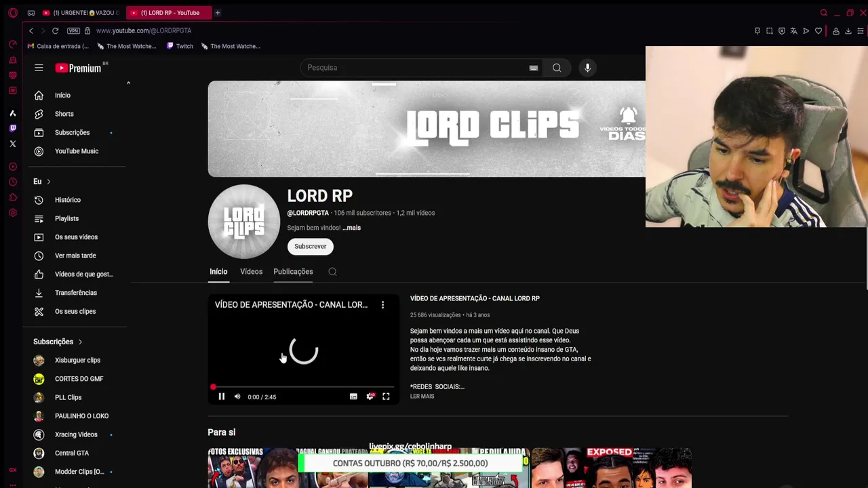Open the EXPOSED video thumbnail
This screenshot has width=868, height=488.
612,468
